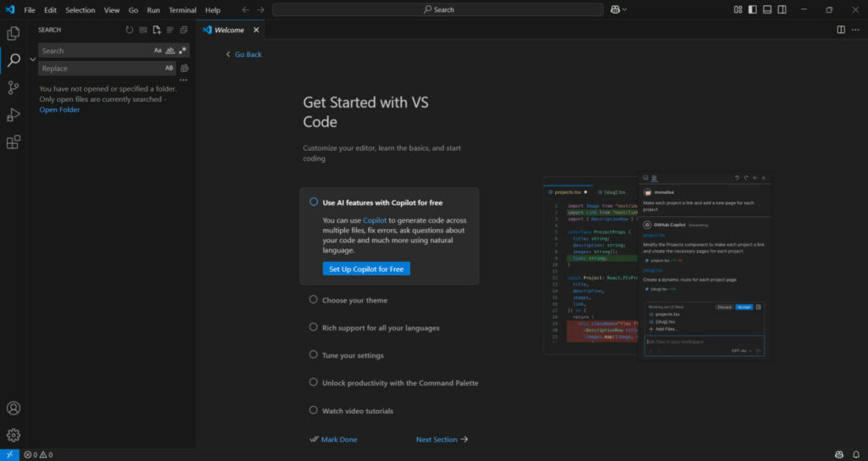Open problems errors and warnings indicator
Screen dimensions: 868x461
point(38,455)
